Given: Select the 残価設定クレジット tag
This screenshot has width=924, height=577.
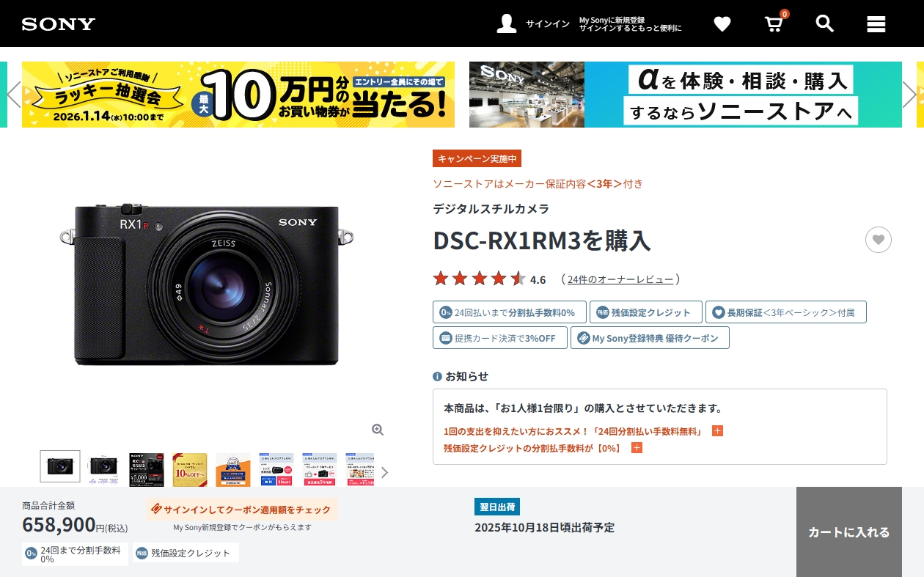Looking at the screenshot, I should click(x=645, y=312).
